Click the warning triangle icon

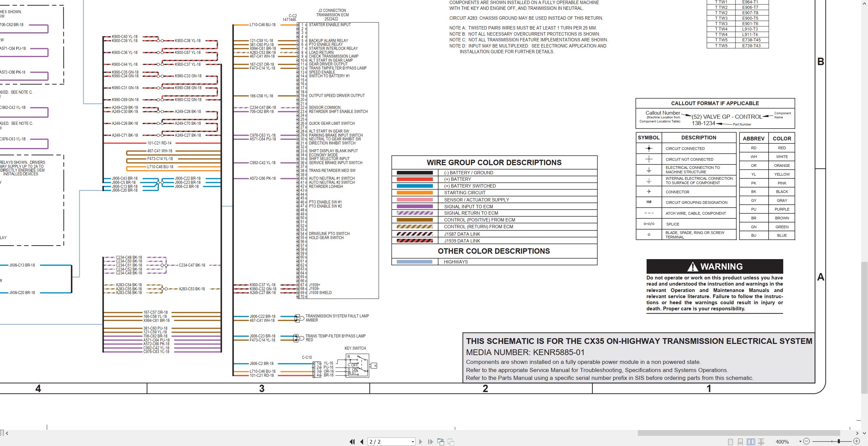pyautogui.click(x=692, y=267)
